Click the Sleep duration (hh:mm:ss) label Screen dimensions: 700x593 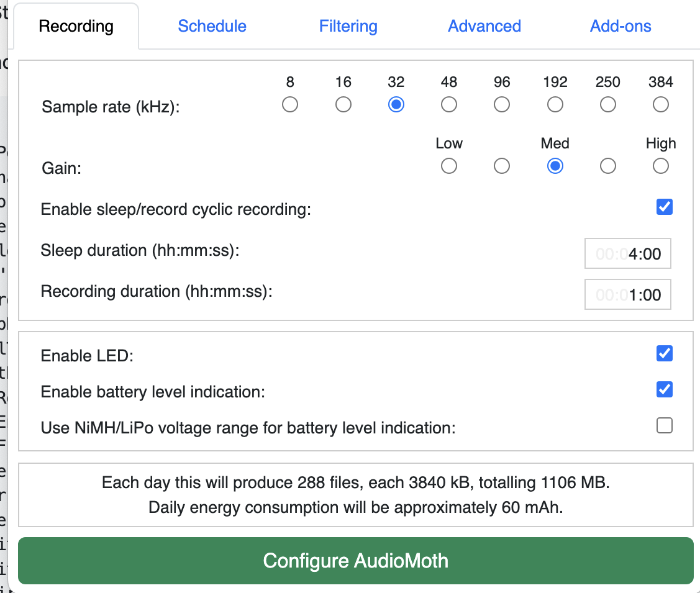140,250
